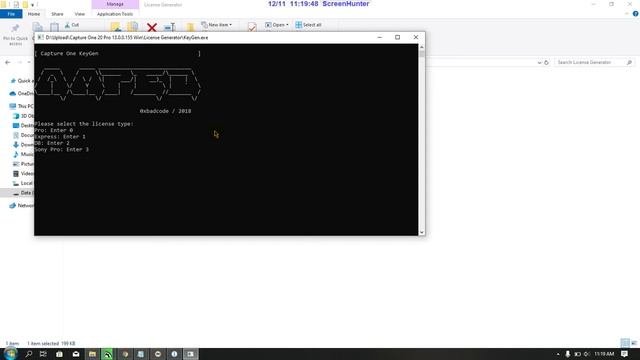Click the KeyGen console window system icon
This screenshot has width=640, height=360.
(x=40, y=37)
